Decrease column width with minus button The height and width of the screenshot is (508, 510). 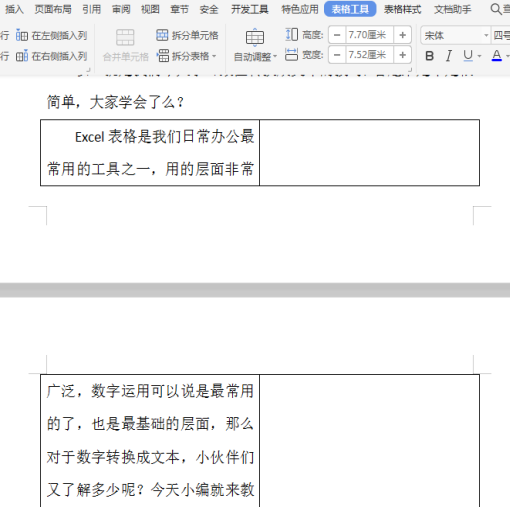click(x=337, y=55)
